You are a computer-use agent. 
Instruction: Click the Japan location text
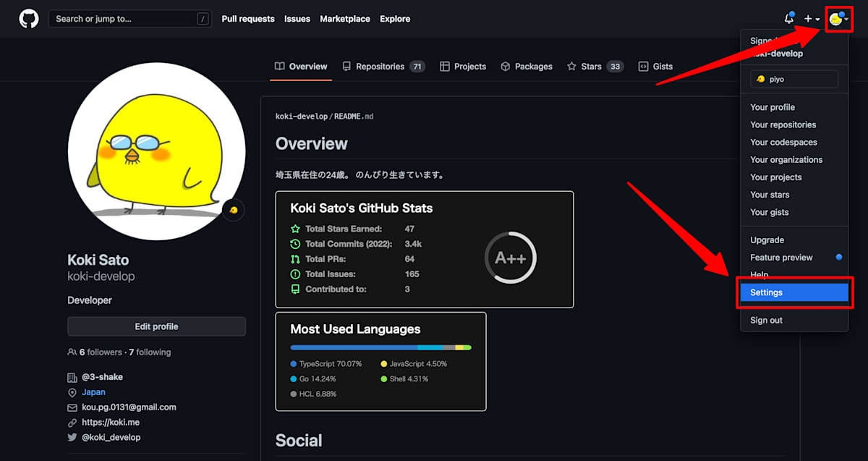94,392
